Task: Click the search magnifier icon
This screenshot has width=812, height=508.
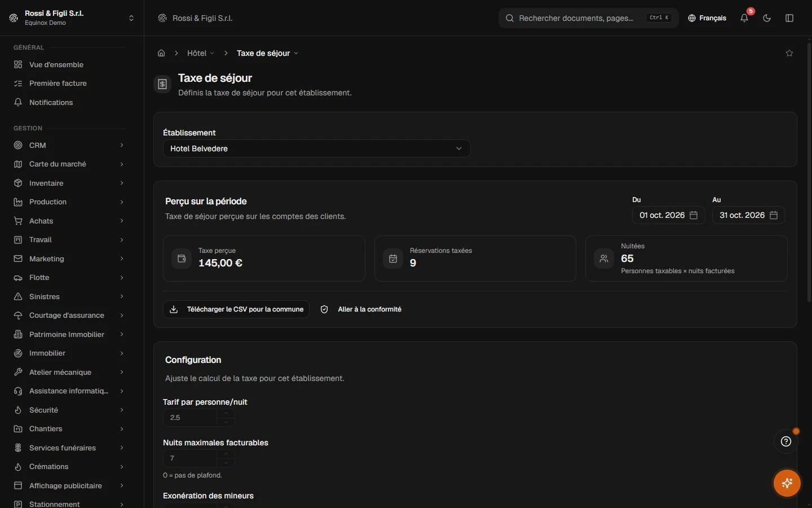Action: [x=510, y=18]
